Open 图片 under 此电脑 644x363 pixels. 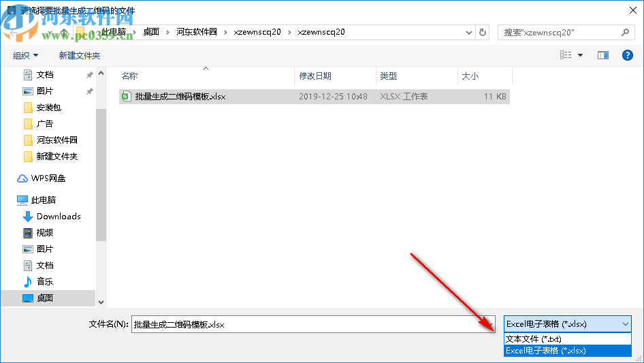[x=38, y=249]
